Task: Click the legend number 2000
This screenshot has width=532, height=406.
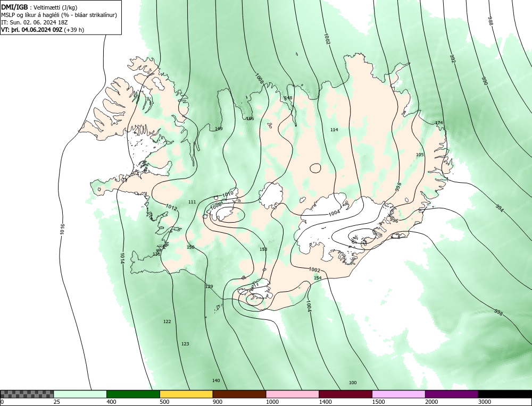Action: pos(431,402)
